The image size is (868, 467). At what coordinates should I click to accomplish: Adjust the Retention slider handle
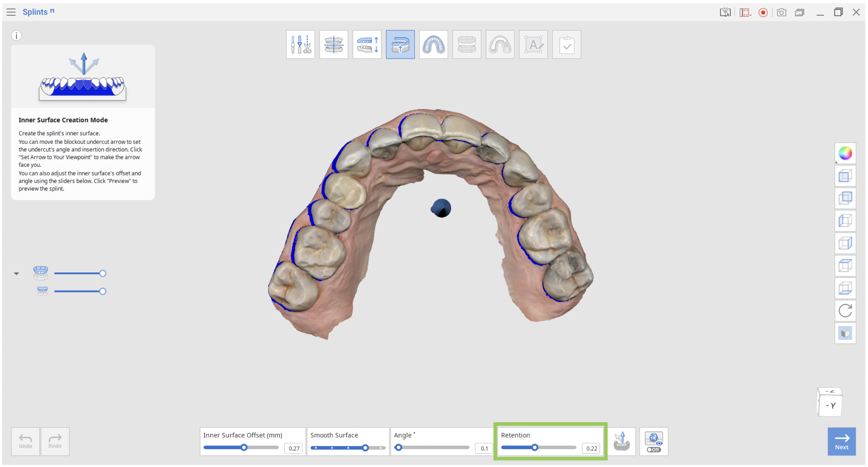pyautogui.click(x=535, y=448)
